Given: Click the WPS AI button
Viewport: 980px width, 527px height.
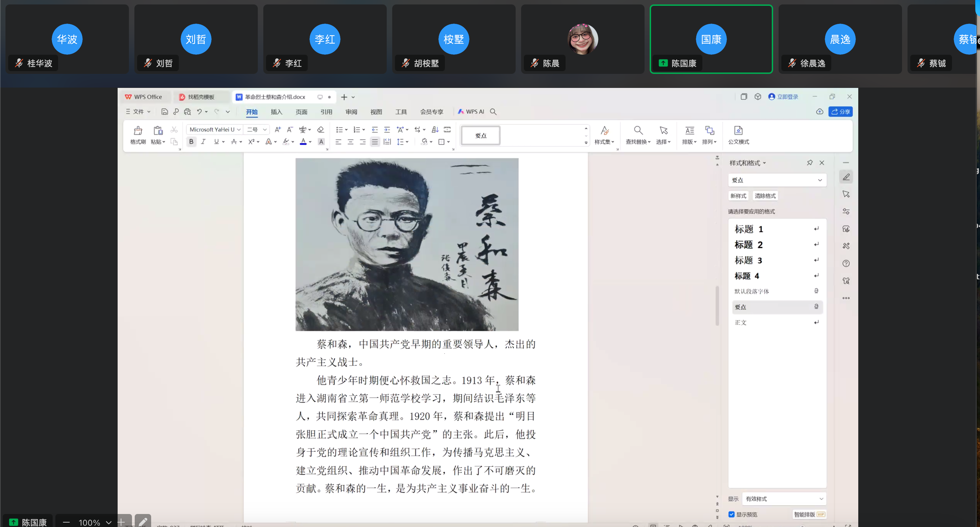Looking at the screenshot, I should point(471,111).
